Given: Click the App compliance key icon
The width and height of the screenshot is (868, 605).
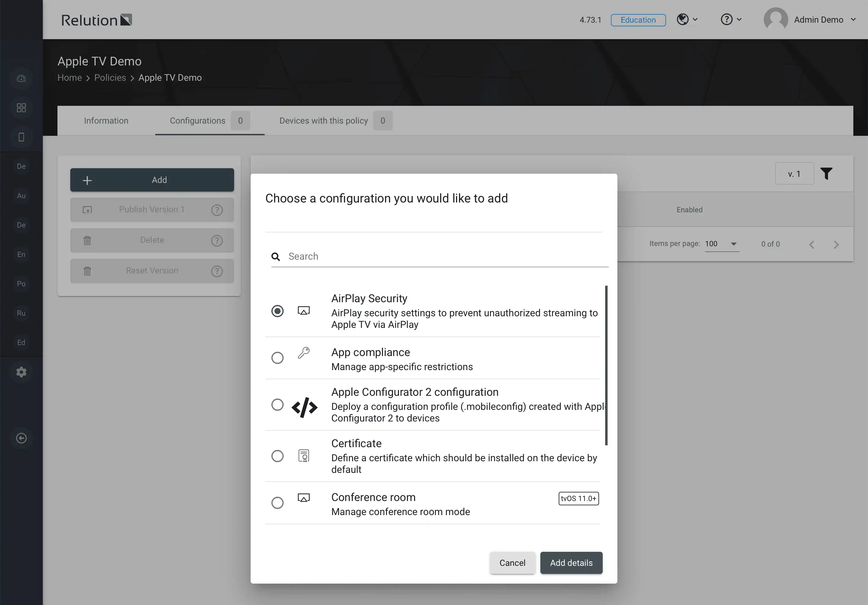Looking at the screenshot, I should coord(303,353).
